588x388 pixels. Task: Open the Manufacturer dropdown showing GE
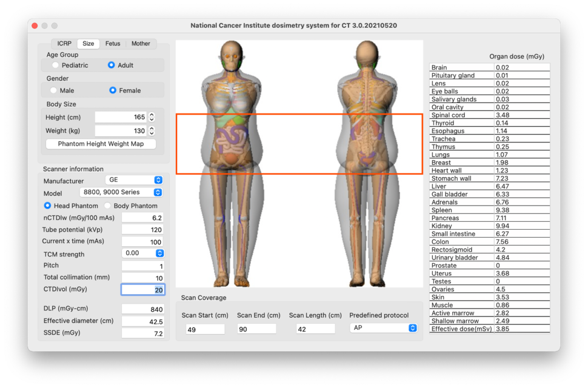[x=134, y=180]
